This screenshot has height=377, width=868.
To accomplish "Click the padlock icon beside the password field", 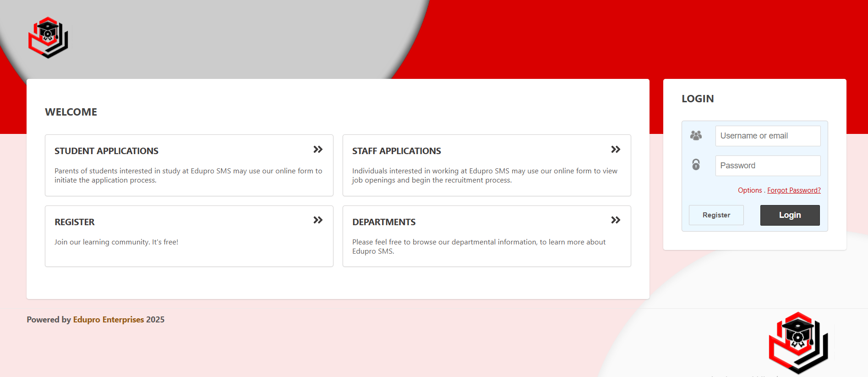I will (x=696, y=165).
